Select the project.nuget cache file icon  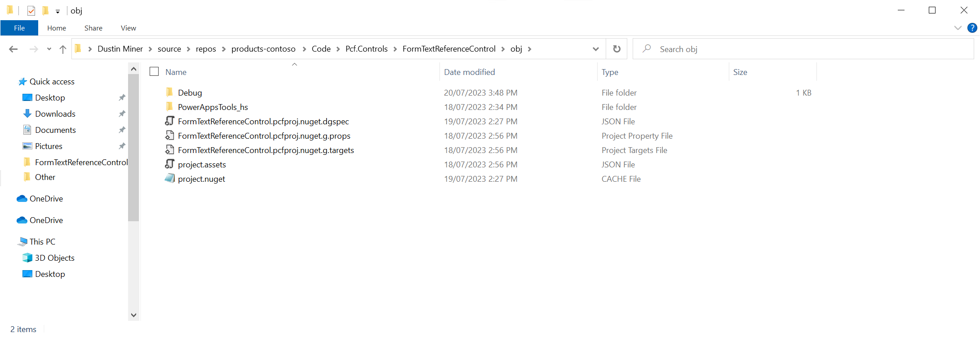click(169, 179)
